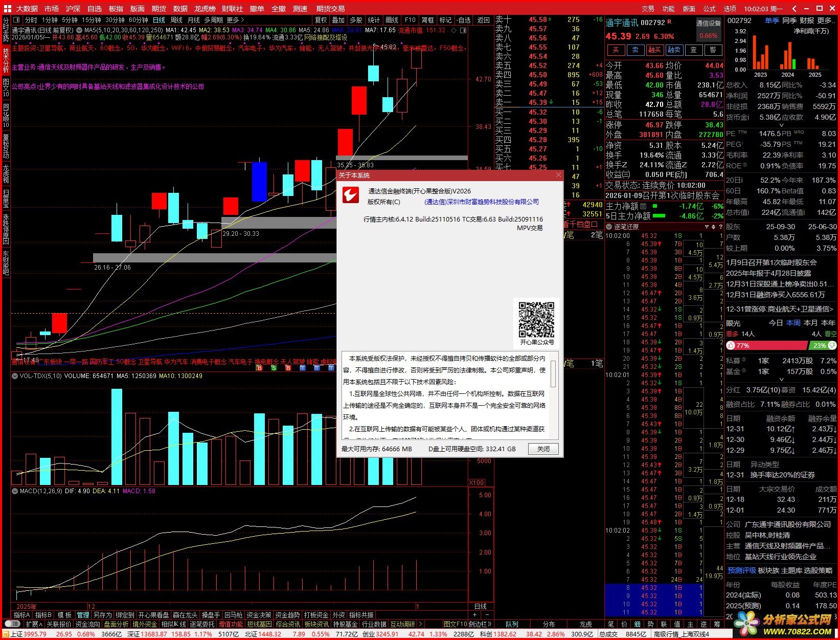Toggle the panel layout icon beside 分时

point(17,20)
